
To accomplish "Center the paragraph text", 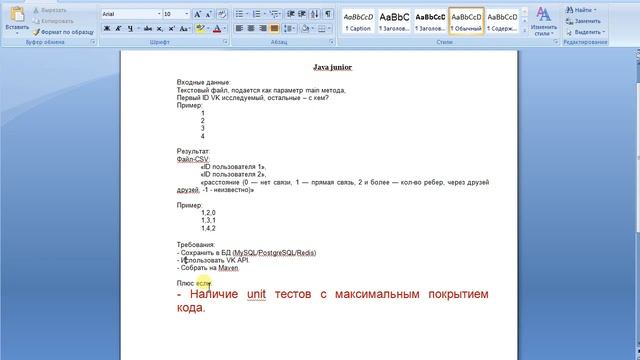I will click(x=251, y=29).
